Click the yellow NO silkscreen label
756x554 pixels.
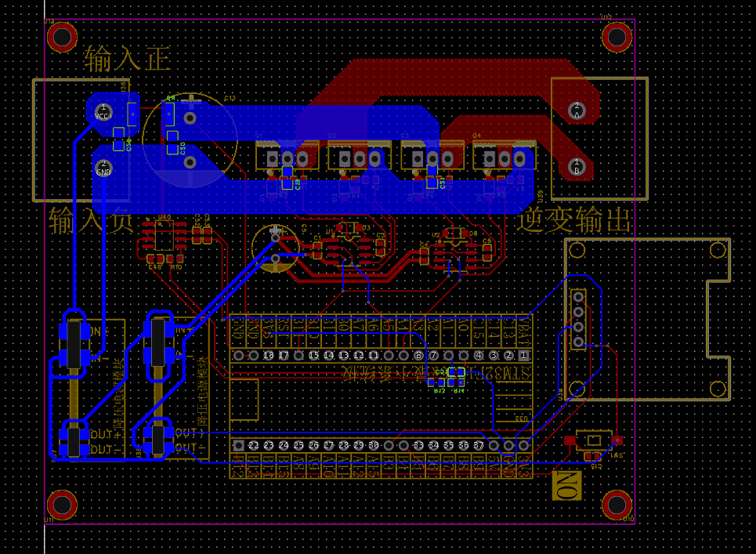click(x=569, y=487)
